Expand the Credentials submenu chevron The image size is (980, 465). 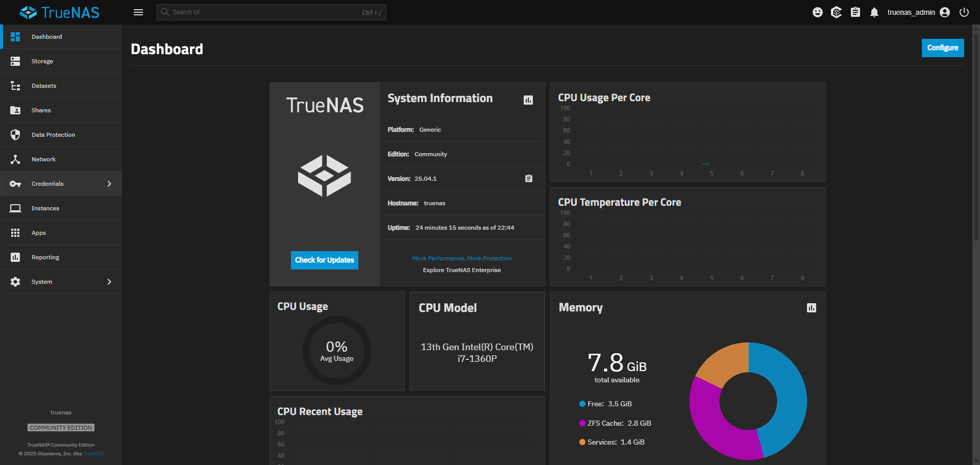pos(109,184)
